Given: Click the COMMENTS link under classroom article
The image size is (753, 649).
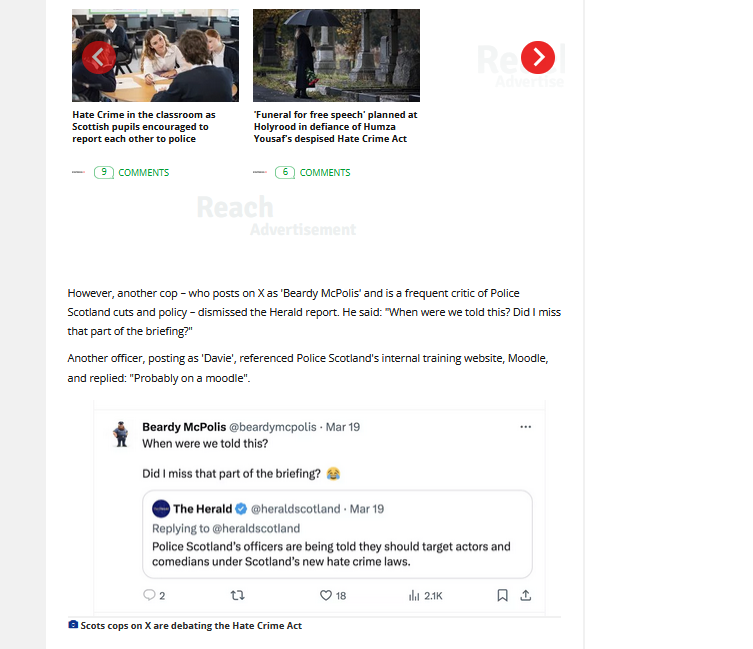Looking at the screenshot, I should tap(144, 172).
